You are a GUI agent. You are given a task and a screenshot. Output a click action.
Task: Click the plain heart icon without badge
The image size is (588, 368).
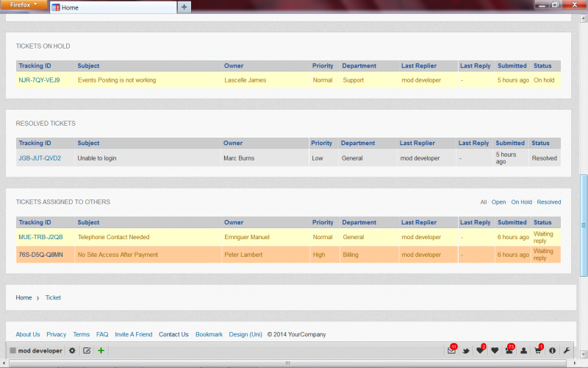coord(495,351)
